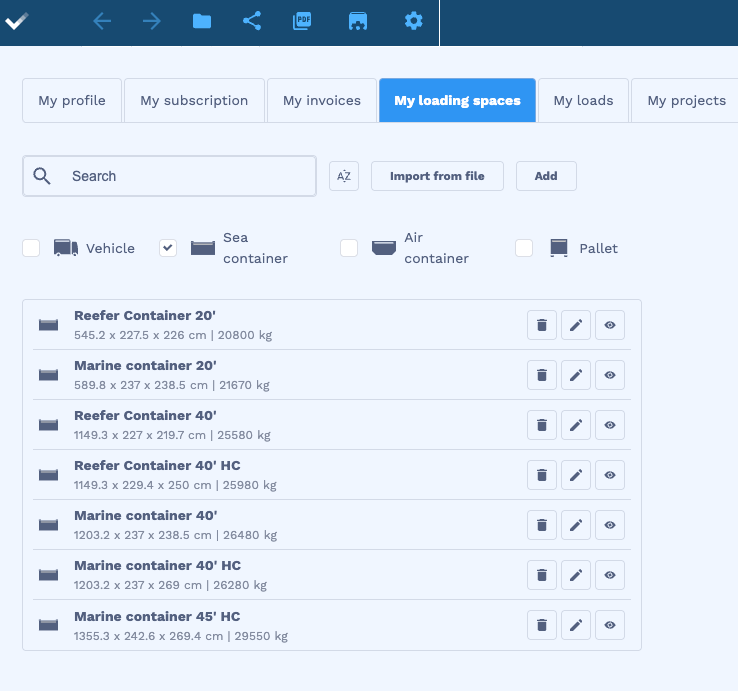This screenshot has width=738, height=691.
Task: Uncheck the Sea container filter
Action: click(168, 248)
